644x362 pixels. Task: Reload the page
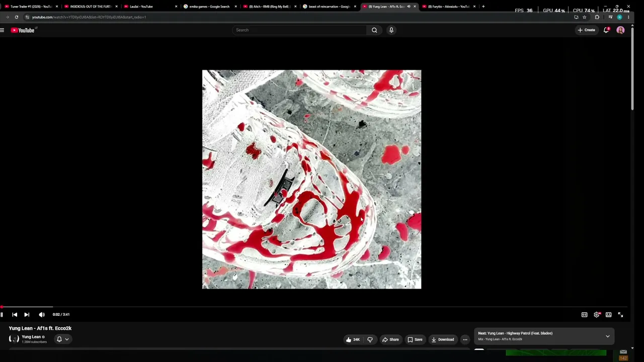[17, 17]
